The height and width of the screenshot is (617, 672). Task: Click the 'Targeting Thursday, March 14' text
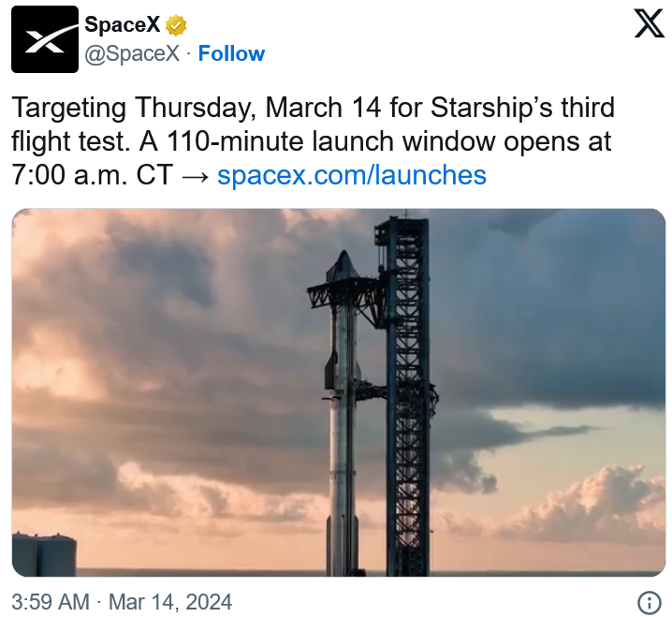click(x=197, y=107)
